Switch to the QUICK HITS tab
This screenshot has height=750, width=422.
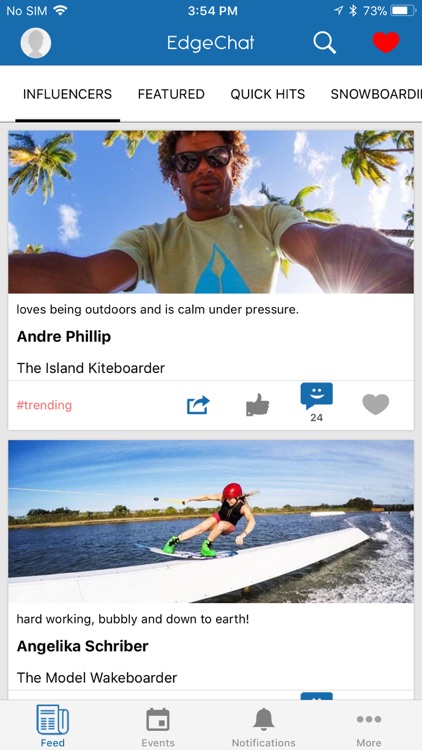(267, 94)
